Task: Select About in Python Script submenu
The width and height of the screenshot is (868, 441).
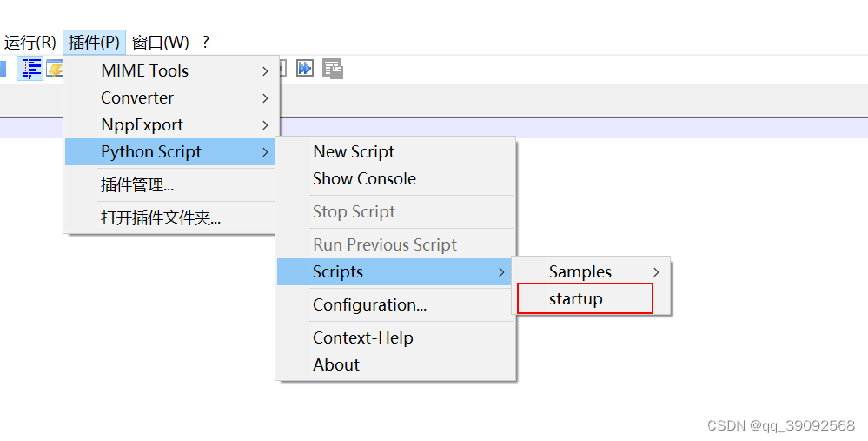Action: pos(396,364)
